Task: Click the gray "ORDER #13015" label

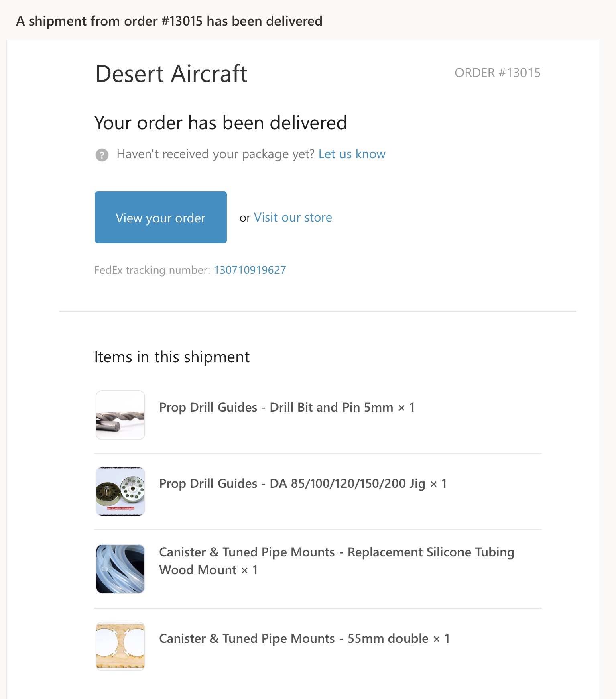Action: point(497,73)
